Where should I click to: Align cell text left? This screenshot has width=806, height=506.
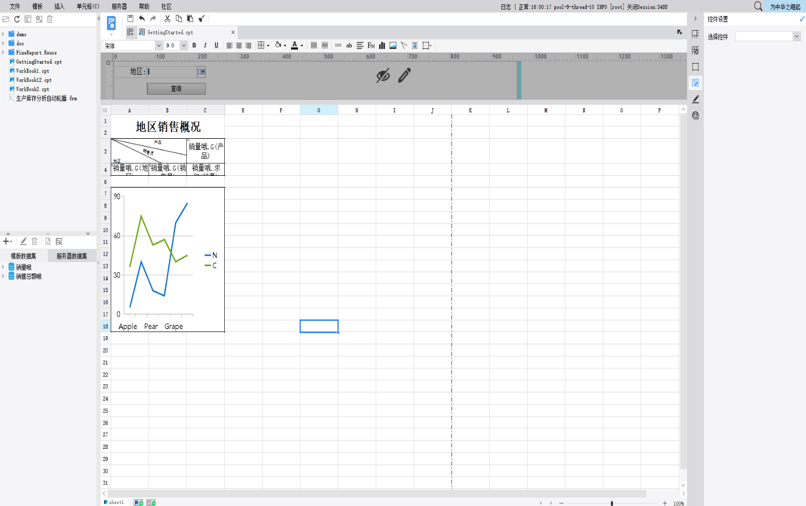click(229, 45)
